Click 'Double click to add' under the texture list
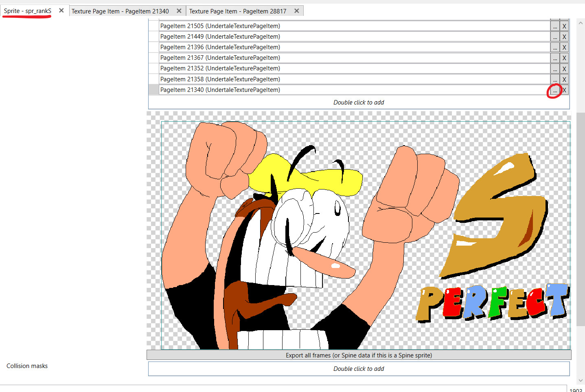 (x=359, y=102)
